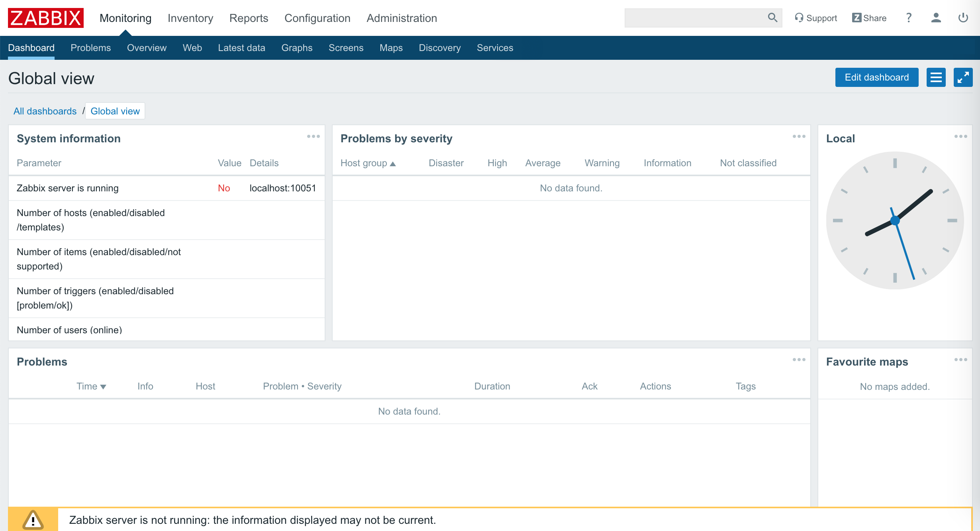Screen dimensions: 980x531
Task: Sort by Host group column
Action: [368, 163]
